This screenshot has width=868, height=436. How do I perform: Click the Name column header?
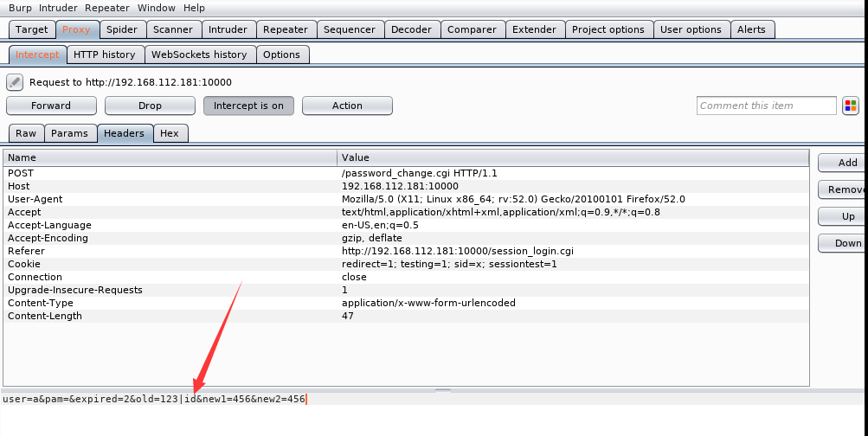point(170,157)
